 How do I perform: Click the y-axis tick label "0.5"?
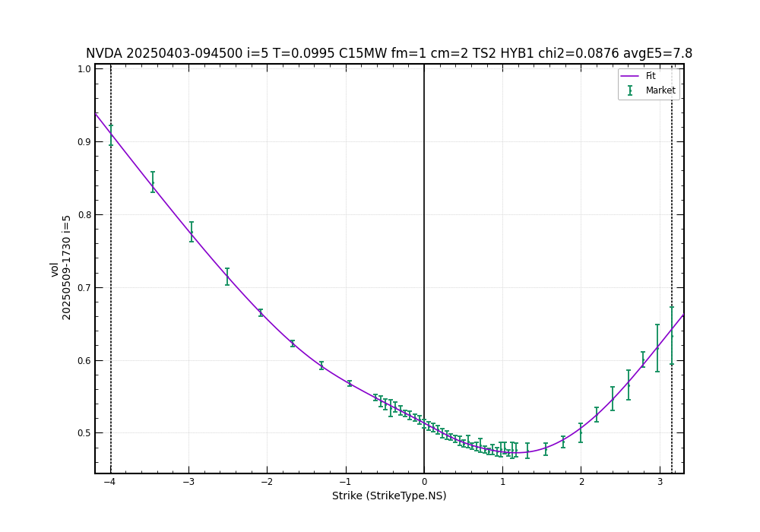point(84,433)
